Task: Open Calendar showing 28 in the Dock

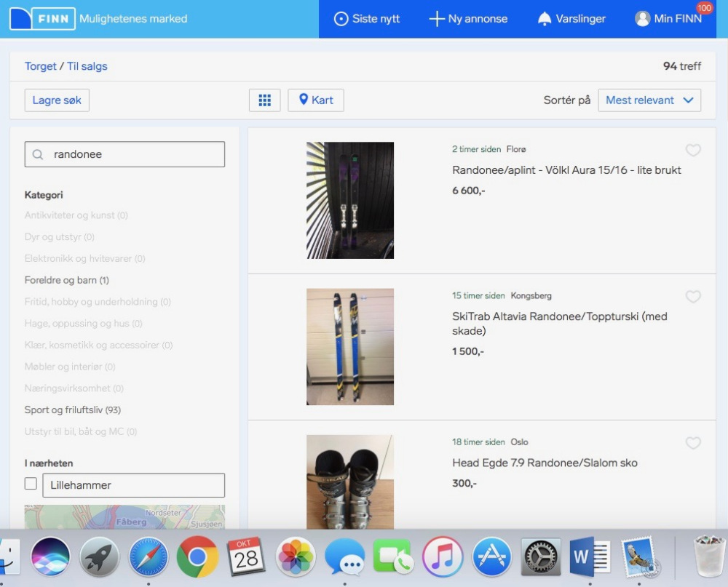Action: (246, 556)
